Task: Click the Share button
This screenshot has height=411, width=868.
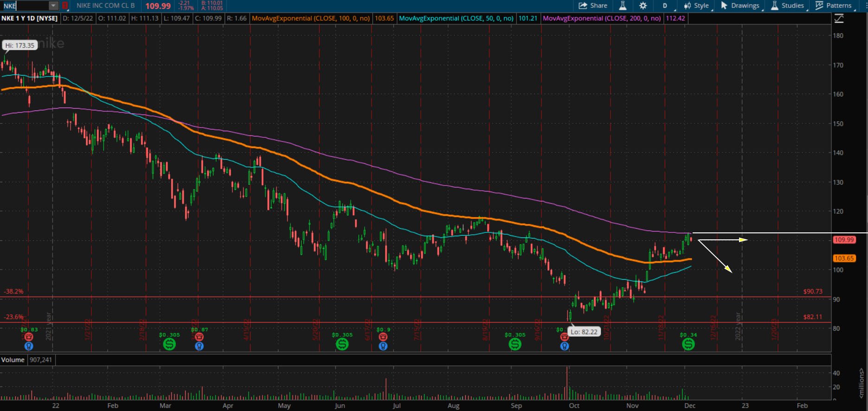Action: pyautogui.click(x=593, y=6)
